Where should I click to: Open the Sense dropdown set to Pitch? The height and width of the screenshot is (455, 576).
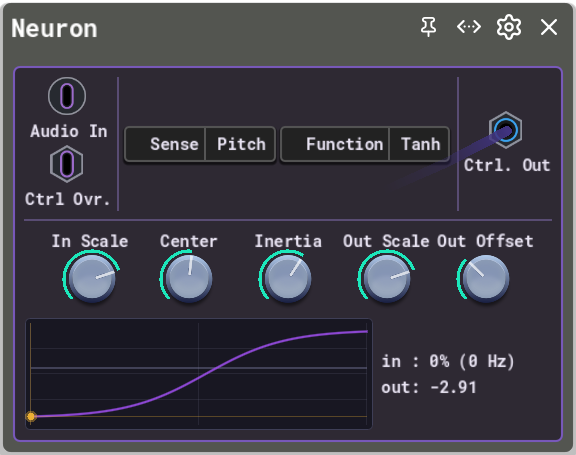coord(200,144)
